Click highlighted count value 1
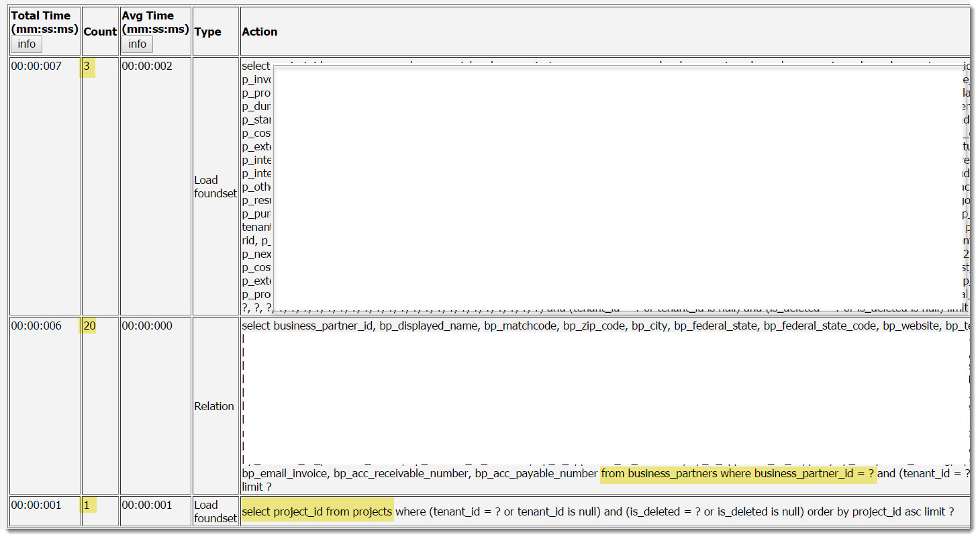This screenshot has height=539, width=980. 87,505
